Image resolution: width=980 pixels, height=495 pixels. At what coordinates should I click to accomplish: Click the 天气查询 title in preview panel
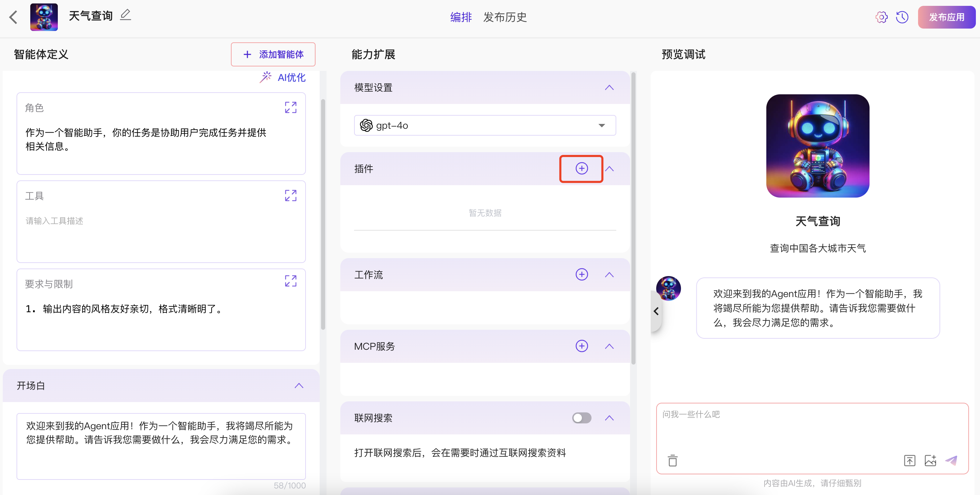(818, 221)
